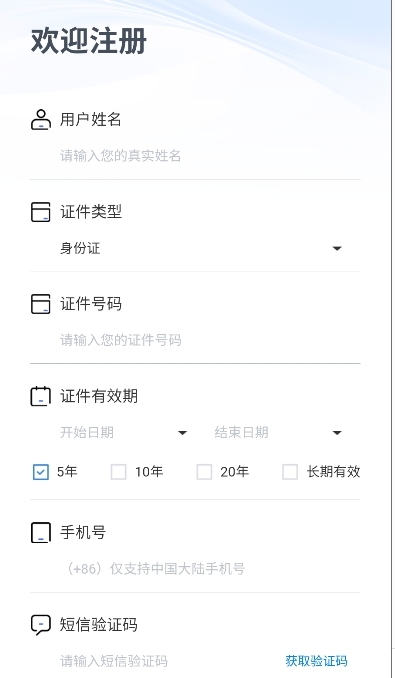Click the user name person icon

coord(41,120)
